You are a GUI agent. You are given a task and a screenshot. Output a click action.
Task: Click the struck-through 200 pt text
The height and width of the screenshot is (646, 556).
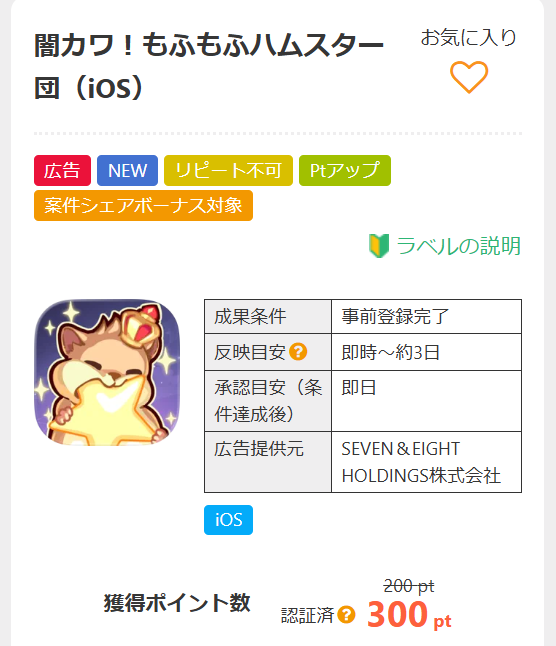(409, 586)
